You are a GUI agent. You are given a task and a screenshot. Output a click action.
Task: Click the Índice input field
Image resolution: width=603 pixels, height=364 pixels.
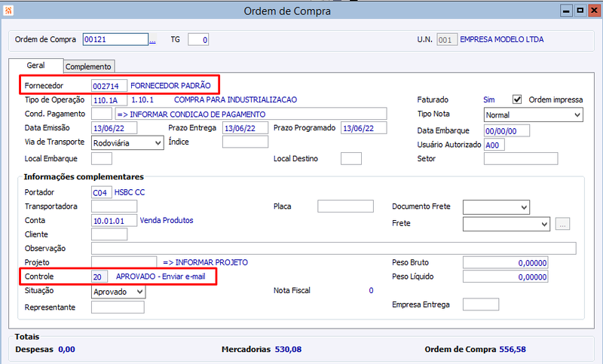coord(245,142)
